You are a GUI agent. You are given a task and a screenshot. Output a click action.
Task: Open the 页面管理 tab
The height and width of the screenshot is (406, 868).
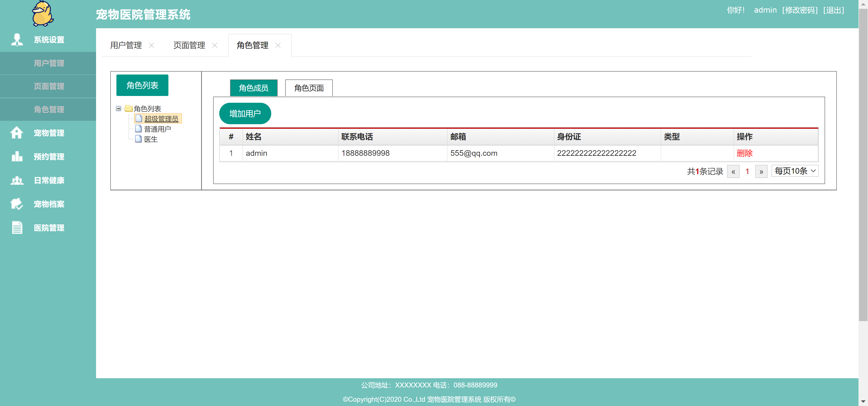(189, 45)
